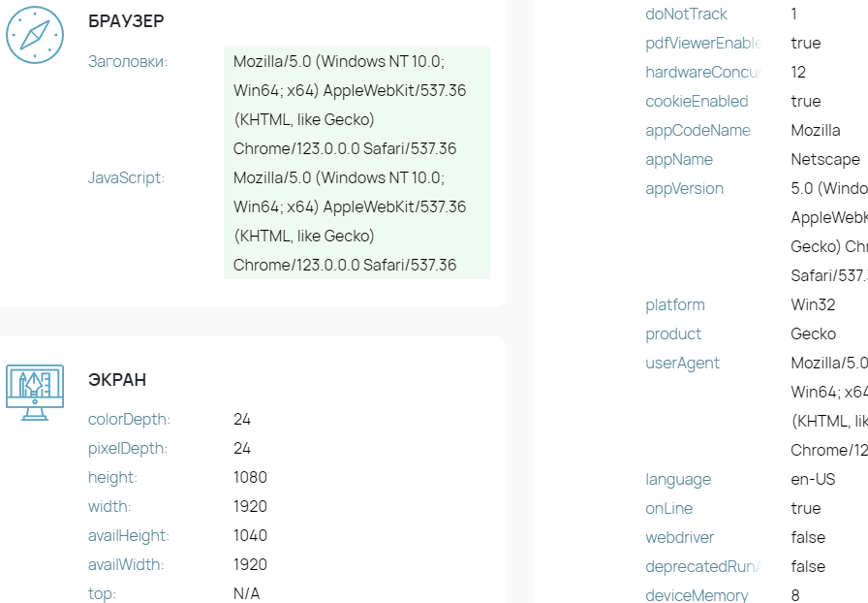868x603 pixels.
Task: Click the appCodeName property label
Action: 698,130
